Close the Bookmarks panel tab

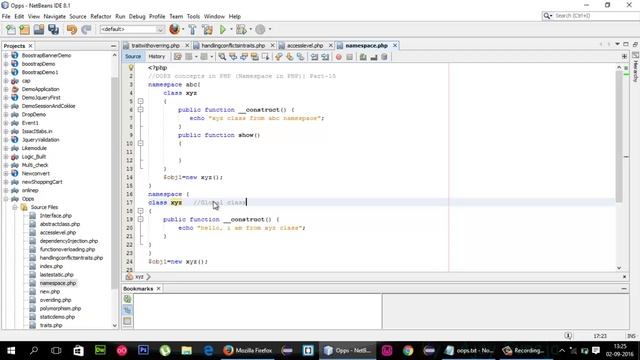(x=158, y=289)
